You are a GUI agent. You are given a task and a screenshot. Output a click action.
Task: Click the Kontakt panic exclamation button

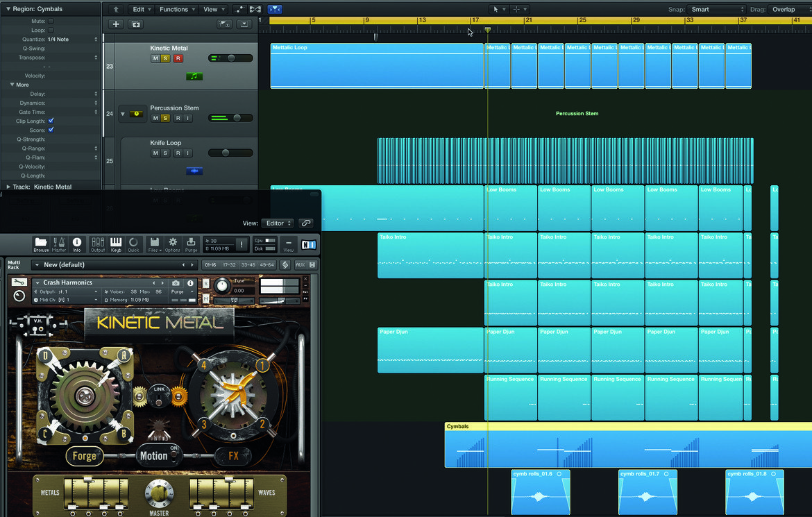coord(242,244)
